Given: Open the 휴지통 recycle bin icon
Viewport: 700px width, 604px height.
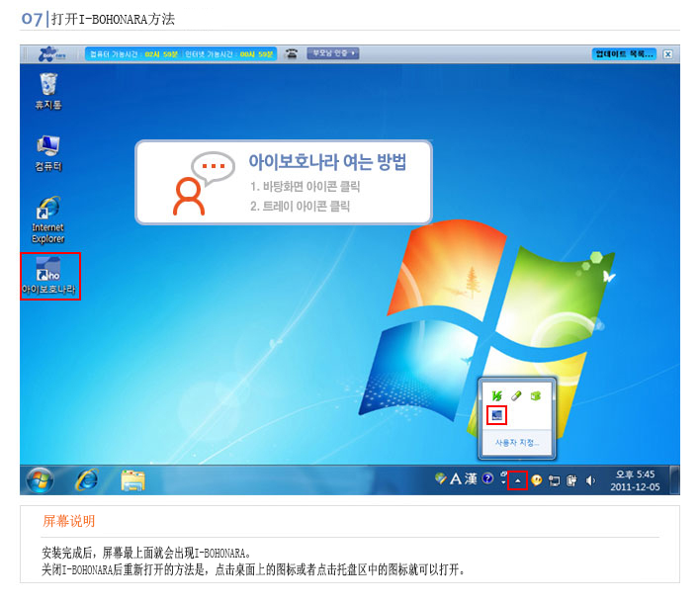Looking at the screenshot, I should [48, 91].
